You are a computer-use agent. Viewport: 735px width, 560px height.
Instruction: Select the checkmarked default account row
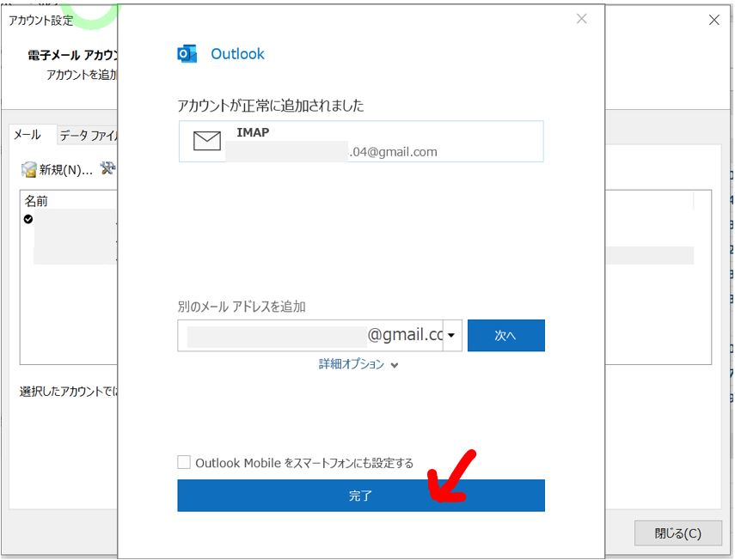coord(70,219)
